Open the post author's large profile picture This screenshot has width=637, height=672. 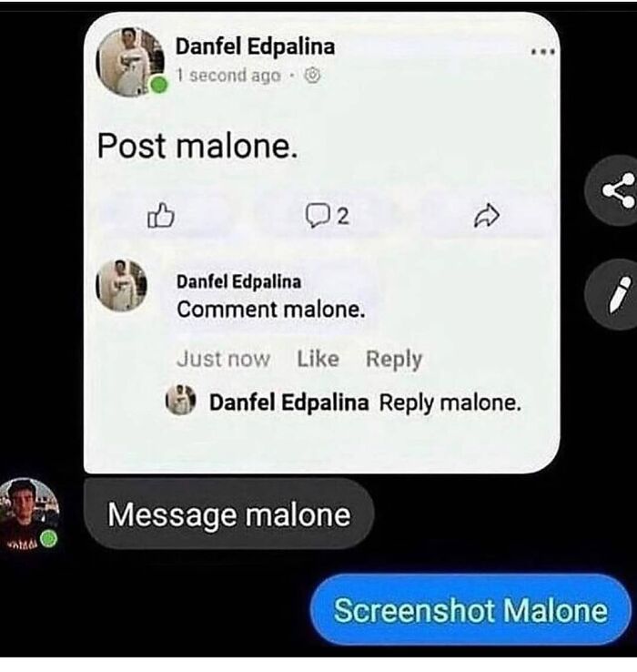click(x=130, y=62)
